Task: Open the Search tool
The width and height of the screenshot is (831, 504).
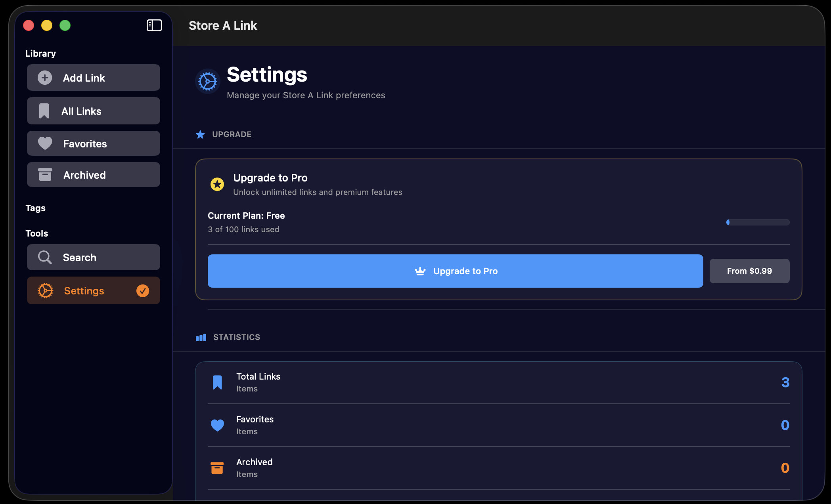Action: pos(94,257)
